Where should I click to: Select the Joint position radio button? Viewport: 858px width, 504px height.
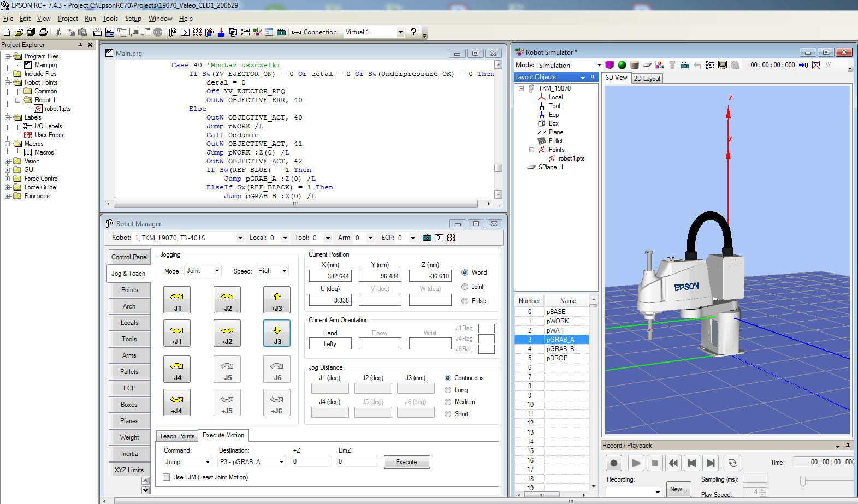pos(465,287)
